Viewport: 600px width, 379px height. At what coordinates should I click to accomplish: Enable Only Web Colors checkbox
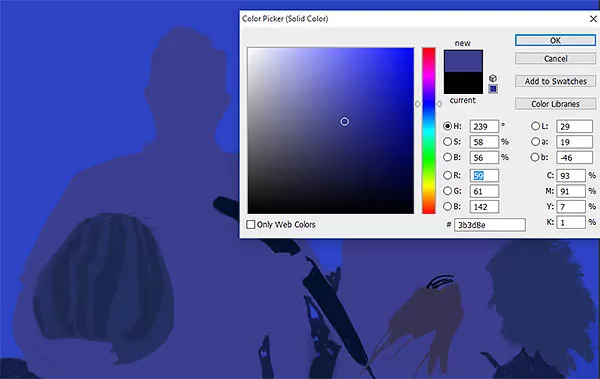click(x=251, y=224)
